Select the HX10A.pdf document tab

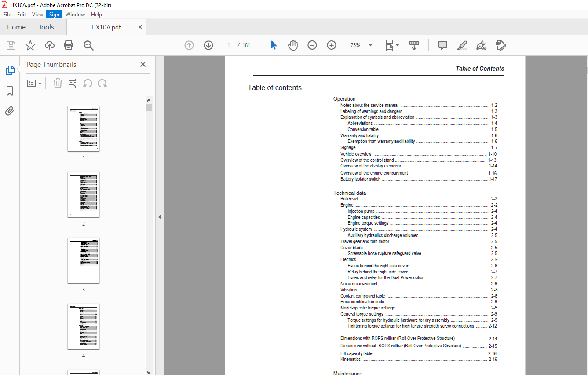[x=106, y=27]
